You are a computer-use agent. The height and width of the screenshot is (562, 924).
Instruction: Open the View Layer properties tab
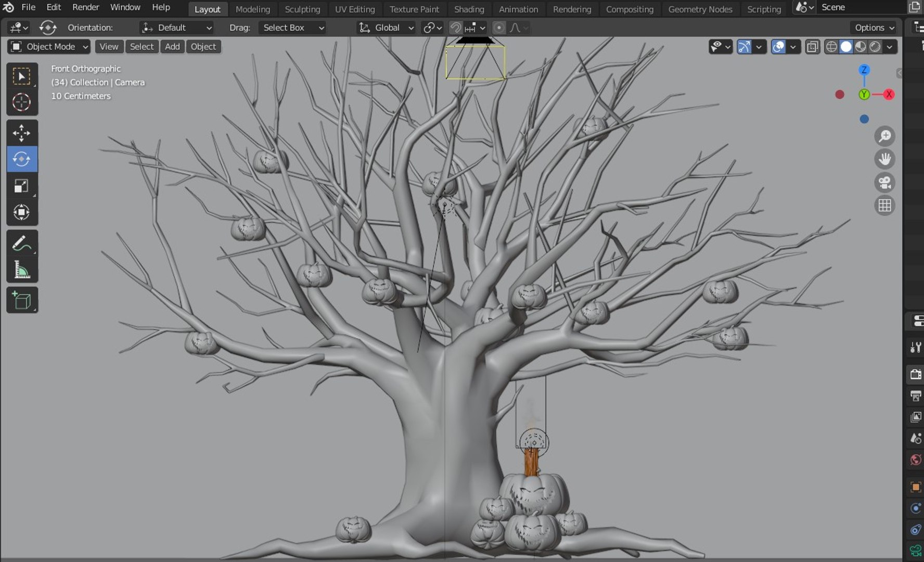916,417
